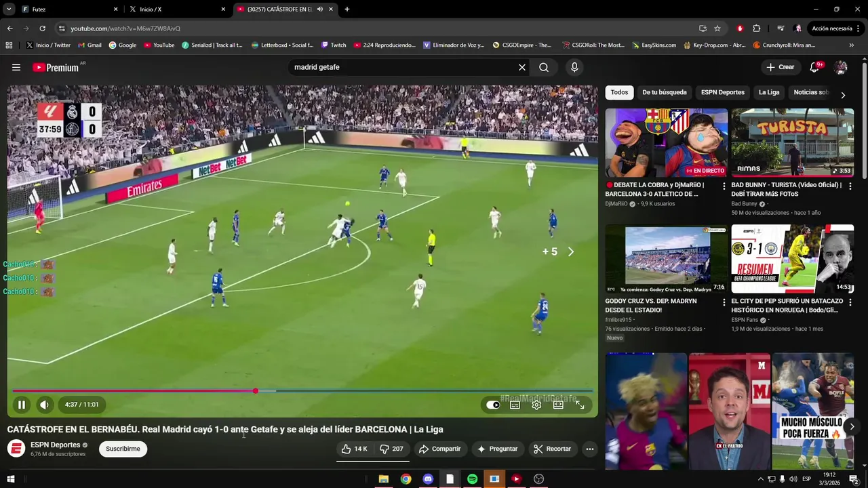Open the YouTube guide hamburger menu
The image size is (868, 488).
16,67
